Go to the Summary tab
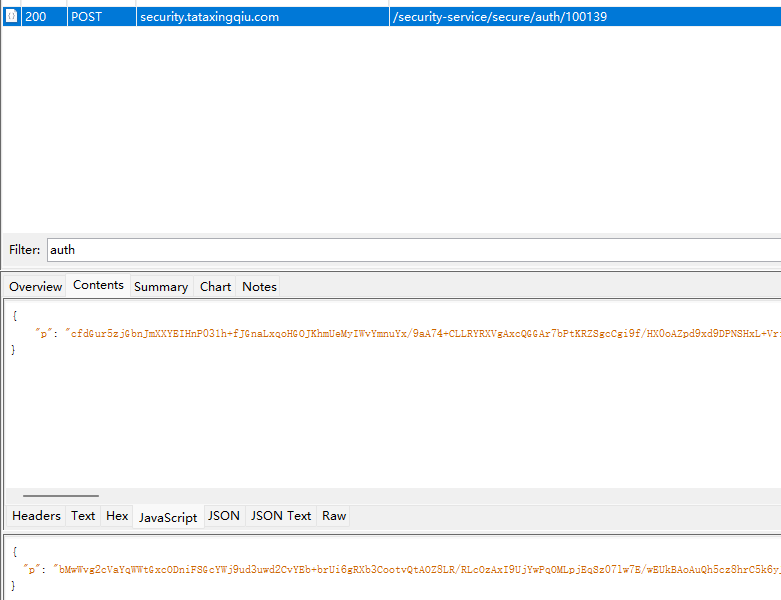The height and width of the screenshot is (600, 781). click(x=161, y=286)
